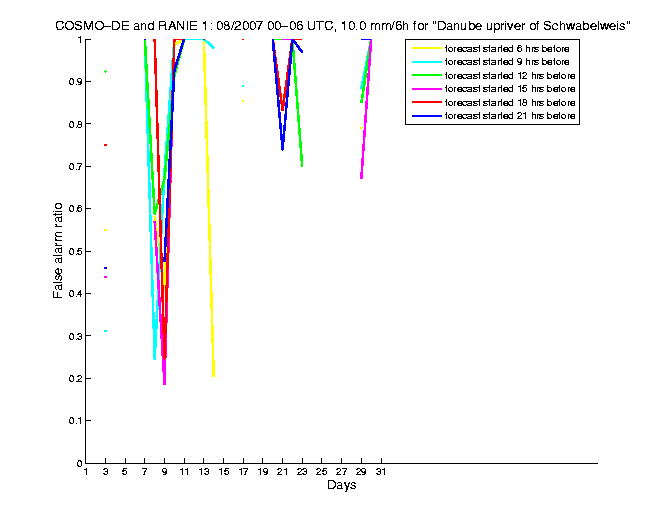Viewport: 660px width, 520px height.
Task: Click the yellow line endpoint at day 14
Action: pyautogui.click(x=213, y=374)
